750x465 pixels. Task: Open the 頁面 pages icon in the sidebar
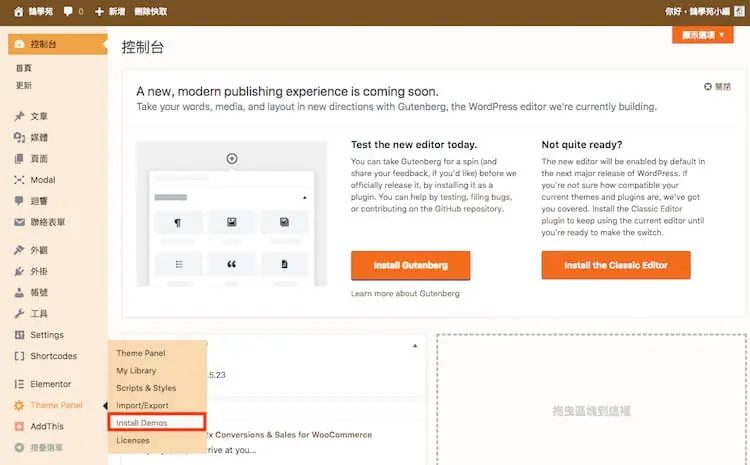click(x=19, y=159)
